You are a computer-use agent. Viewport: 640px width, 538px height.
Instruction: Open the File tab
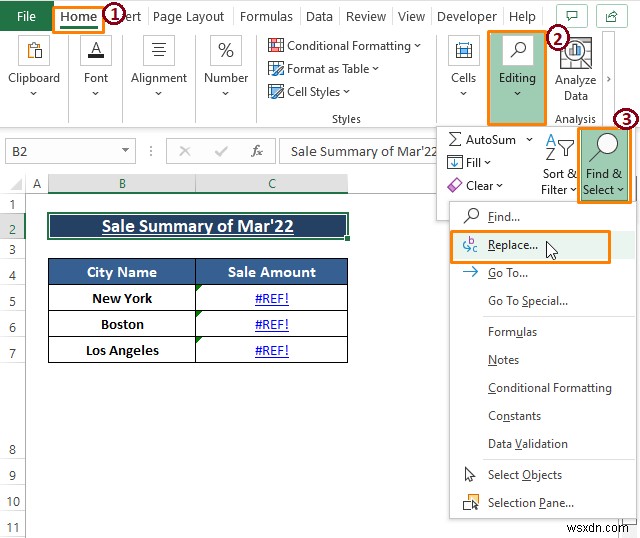tap(26, 16)
